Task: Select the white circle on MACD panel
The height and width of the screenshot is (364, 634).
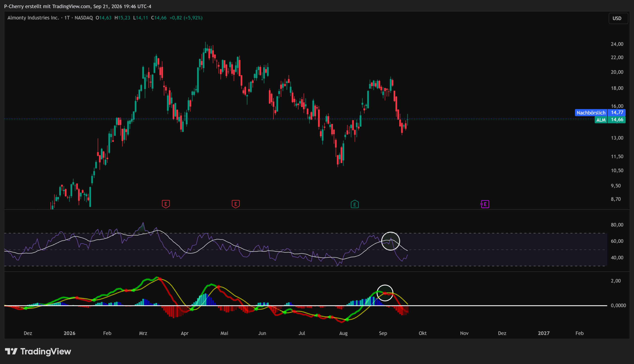Action: point(385,293)
